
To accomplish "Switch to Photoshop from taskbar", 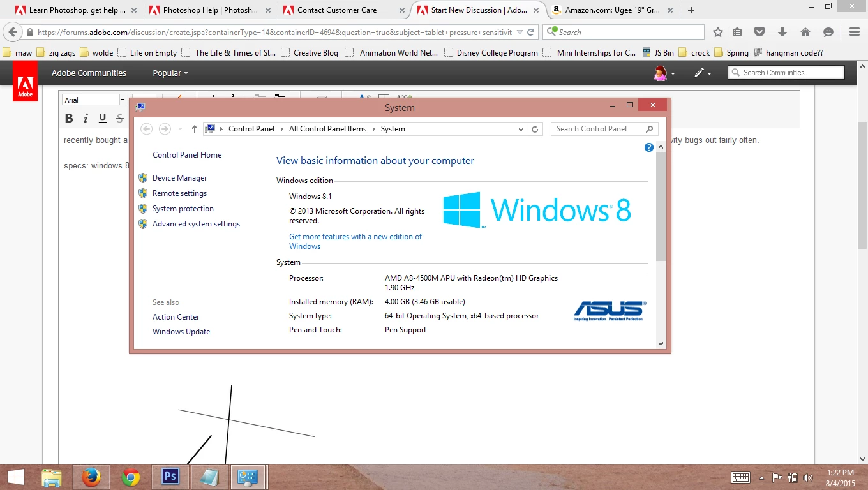I will pos(170,477).
